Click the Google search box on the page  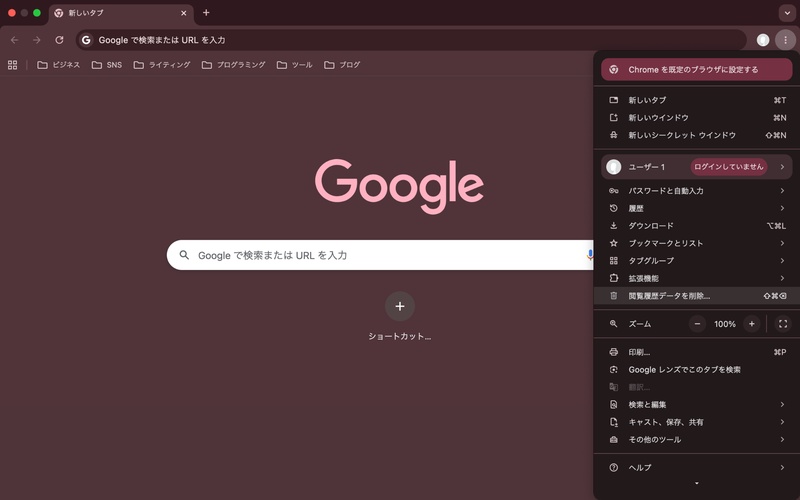[380, 255]
